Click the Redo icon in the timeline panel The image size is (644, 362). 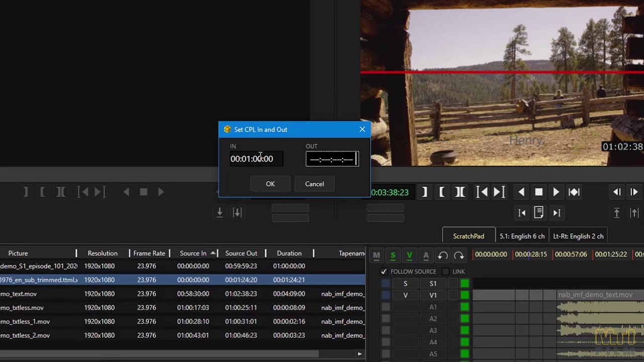(460, 255)
